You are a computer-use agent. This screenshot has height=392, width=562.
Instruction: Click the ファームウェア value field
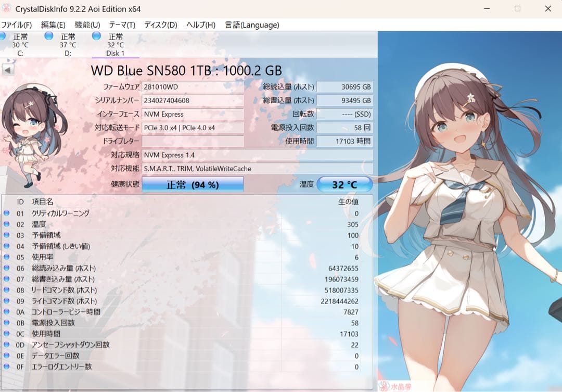[x=193, y=86]
